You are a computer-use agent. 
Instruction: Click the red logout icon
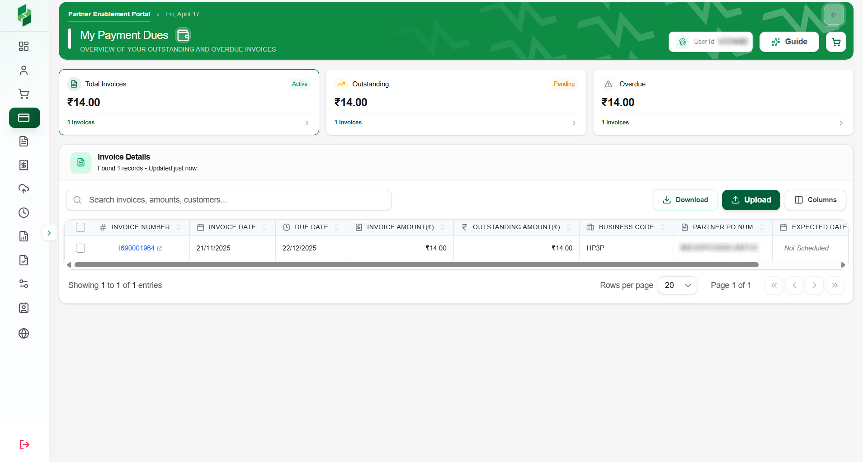coord(24,444)
